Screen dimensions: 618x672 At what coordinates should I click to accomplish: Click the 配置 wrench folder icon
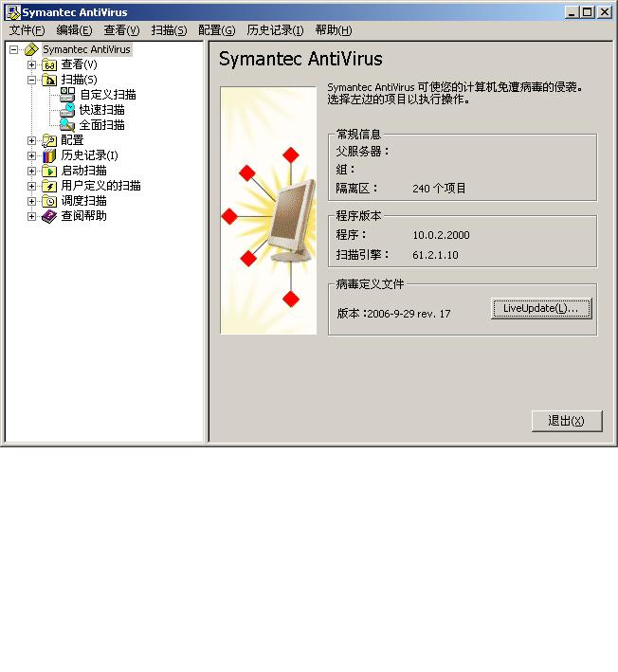[49, 140]
